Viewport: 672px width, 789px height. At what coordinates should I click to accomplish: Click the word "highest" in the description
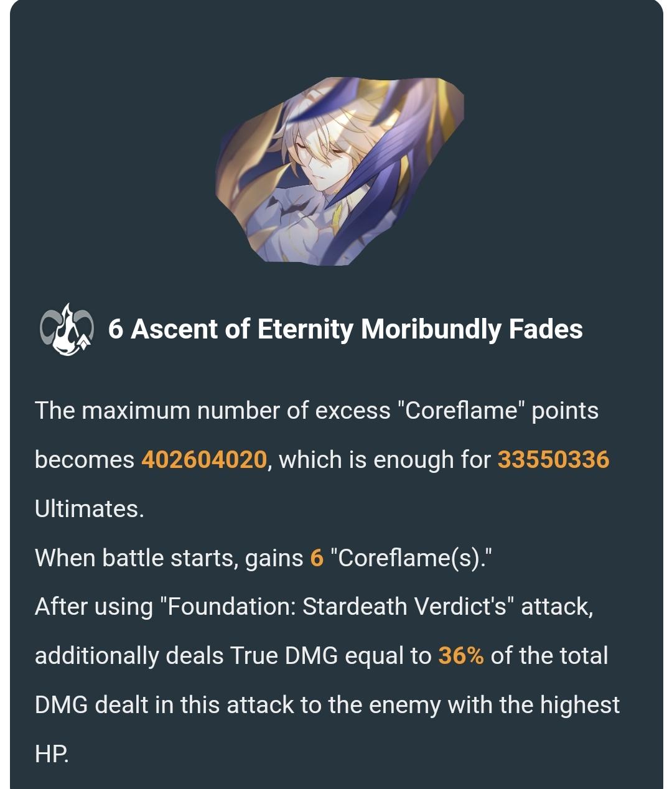(579, 705)
